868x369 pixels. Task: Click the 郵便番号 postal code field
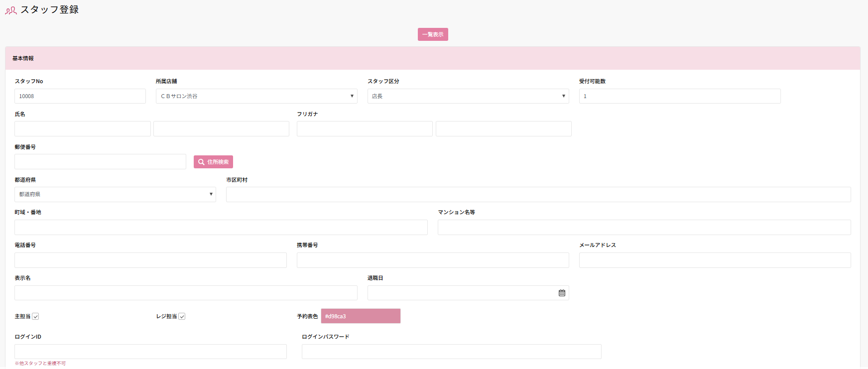(x=100, y=162)
